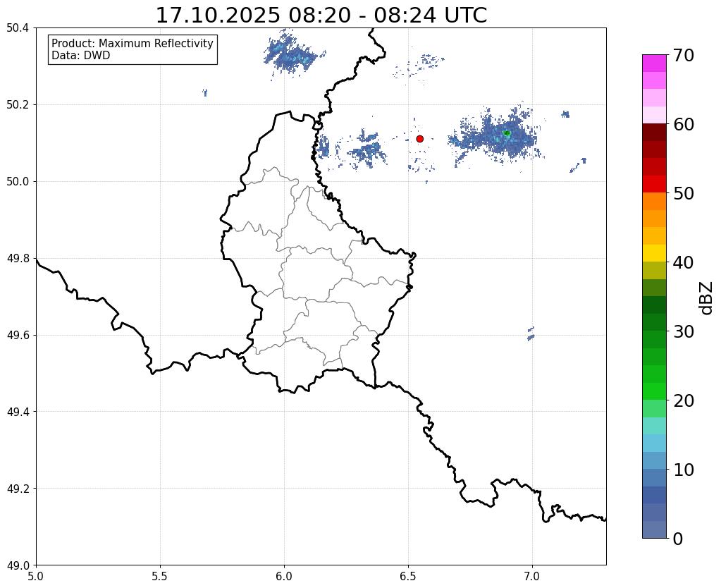Click the green high-reflectivity core east of the red dot

click(507, 133)
